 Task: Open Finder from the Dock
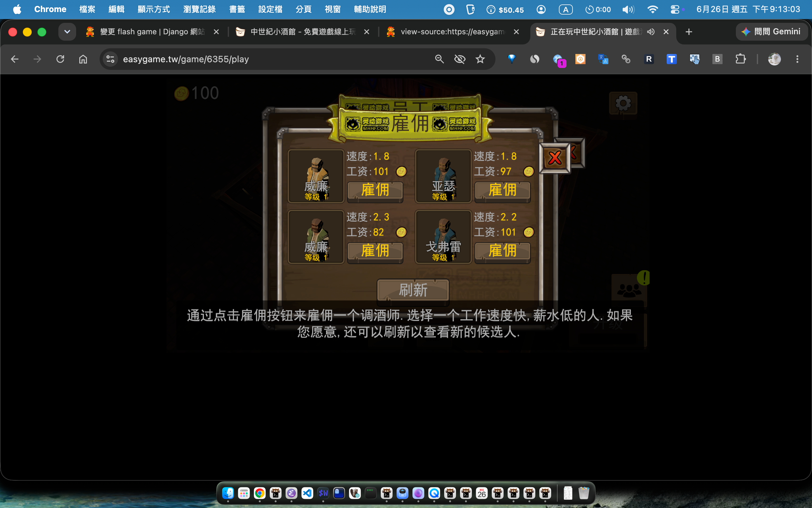[228, 493]
